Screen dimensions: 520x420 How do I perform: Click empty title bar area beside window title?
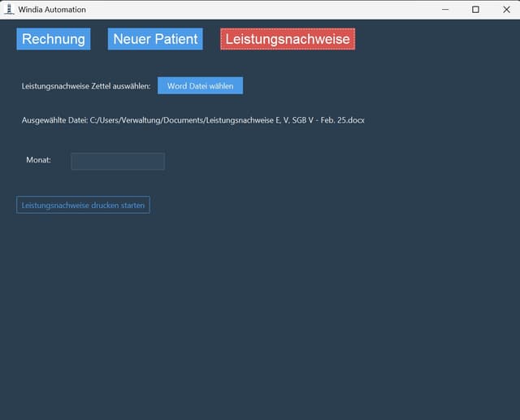[x=260, y=10]
